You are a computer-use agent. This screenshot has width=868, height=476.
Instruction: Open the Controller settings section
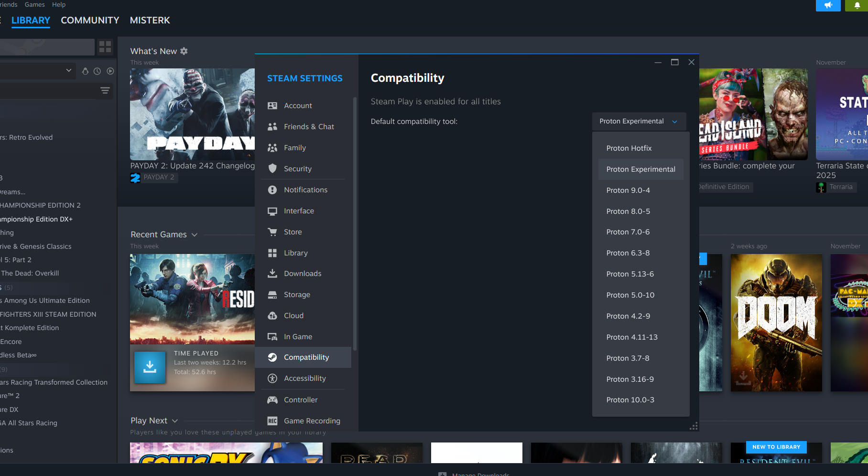pos(301,400)
